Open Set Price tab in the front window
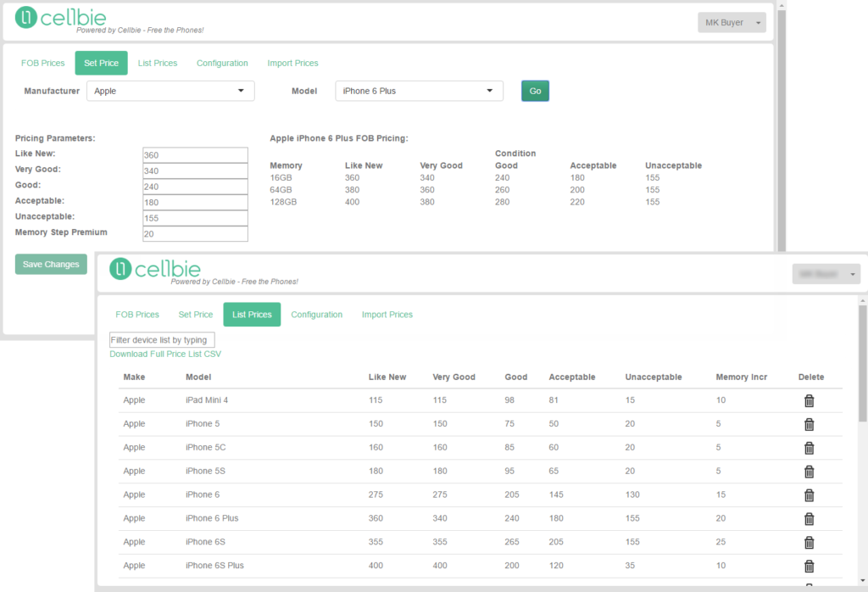 coord(196,315)
